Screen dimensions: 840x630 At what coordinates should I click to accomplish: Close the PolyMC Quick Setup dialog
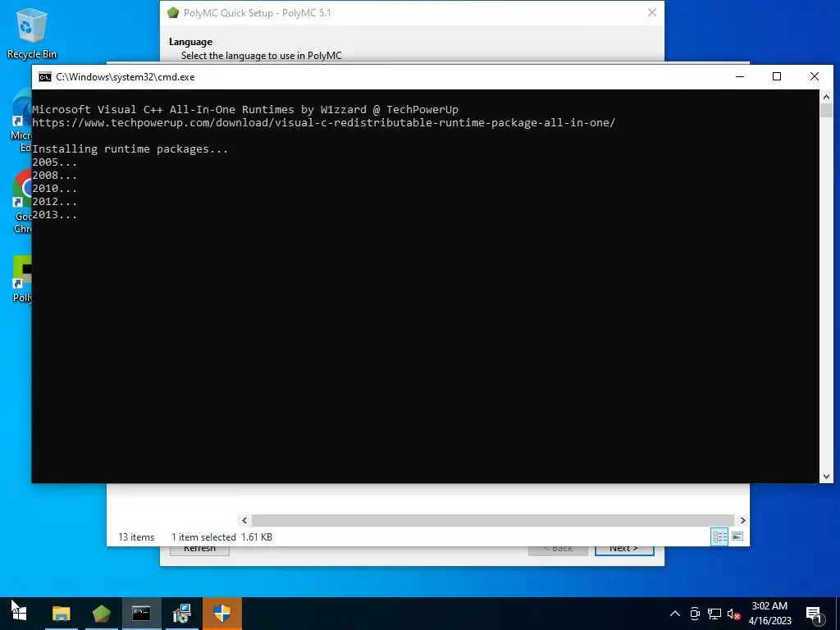pos(652,12)
